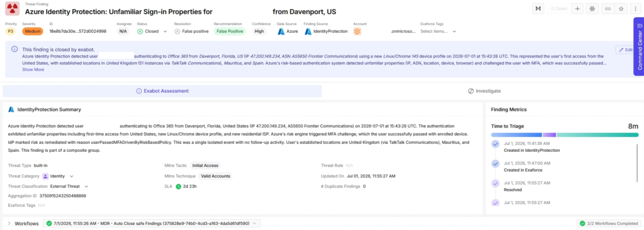Click the 8m Time to Triage value
This screenshot has width=644, height=230.
pos(632,126)
